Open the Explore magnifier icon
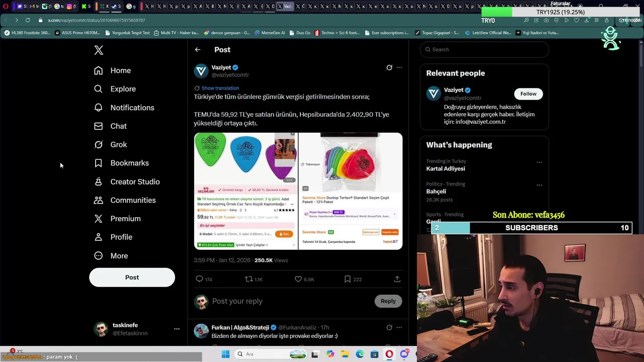This screenshot has height=362, width=644. pos(99,89)
